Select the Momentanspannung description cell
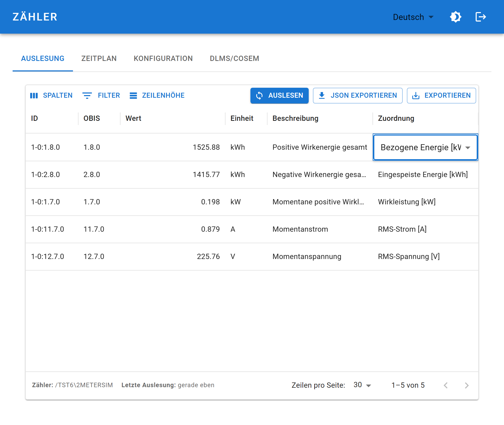 point(320,256)
